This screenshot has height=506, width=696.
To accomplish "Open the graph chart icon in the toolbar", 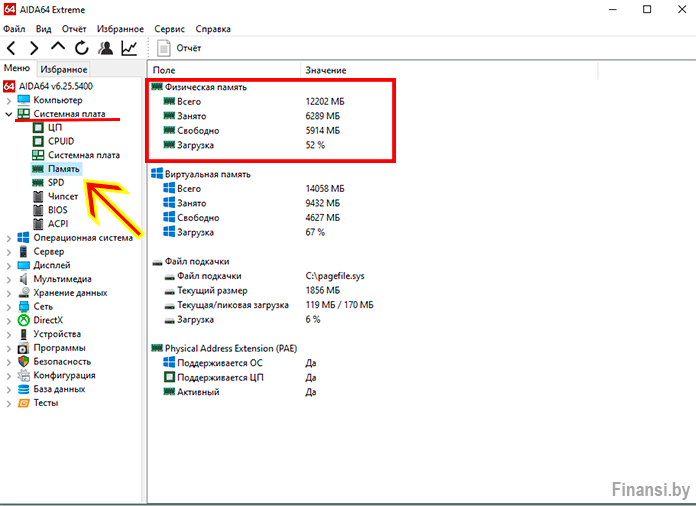I will pyautogui.click(x=129, y=48).
